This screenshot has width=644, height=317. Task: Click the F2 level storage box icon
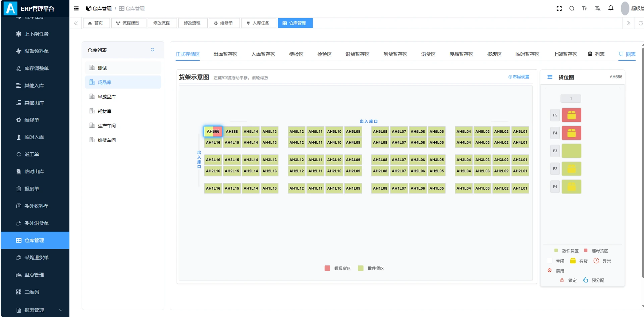(x=572, y=169)
